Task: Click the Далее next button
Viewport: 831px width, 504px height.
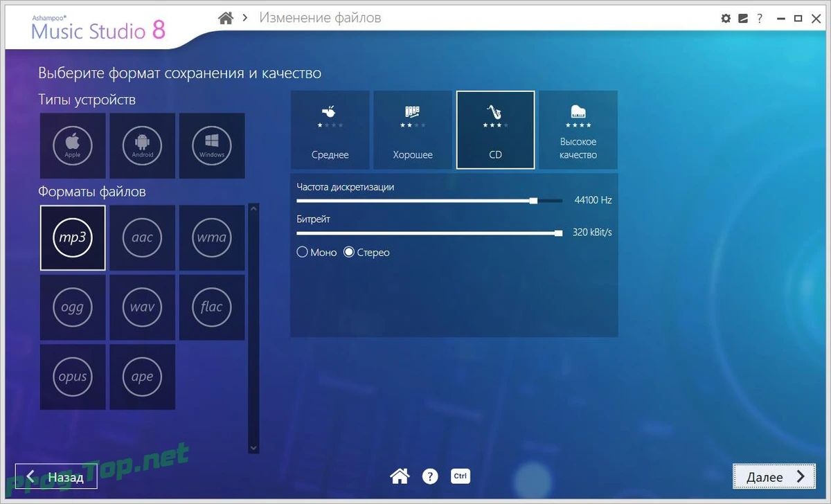Action: [x=774, y=477]
